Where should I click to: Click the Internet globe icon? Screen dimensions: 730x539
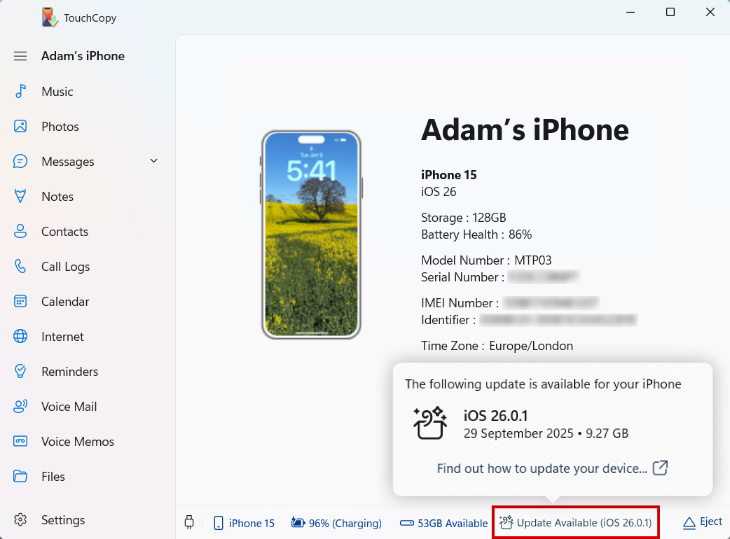pos(20,336)
